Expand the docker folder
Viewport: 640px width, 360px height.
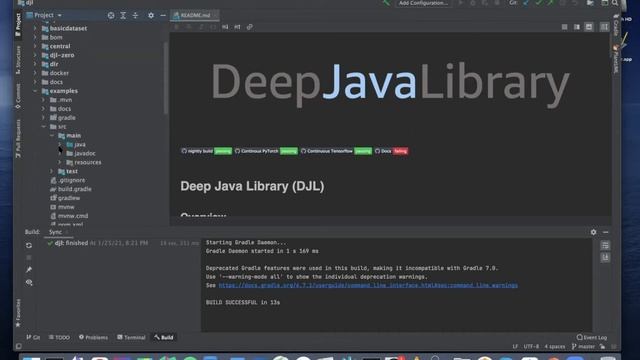coord(35,73)
